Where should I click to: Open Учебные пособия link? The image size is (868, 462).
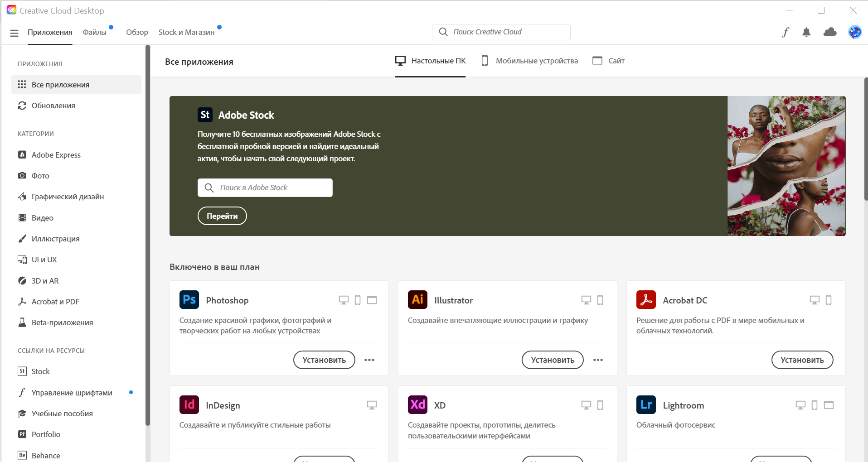[x=76, y=414]
